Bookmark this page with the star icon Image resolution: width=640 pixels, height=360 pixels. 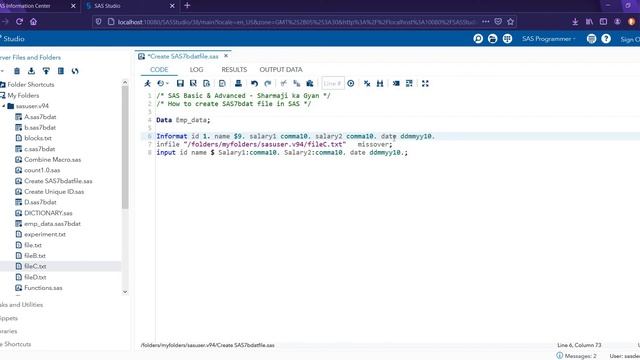511,22
